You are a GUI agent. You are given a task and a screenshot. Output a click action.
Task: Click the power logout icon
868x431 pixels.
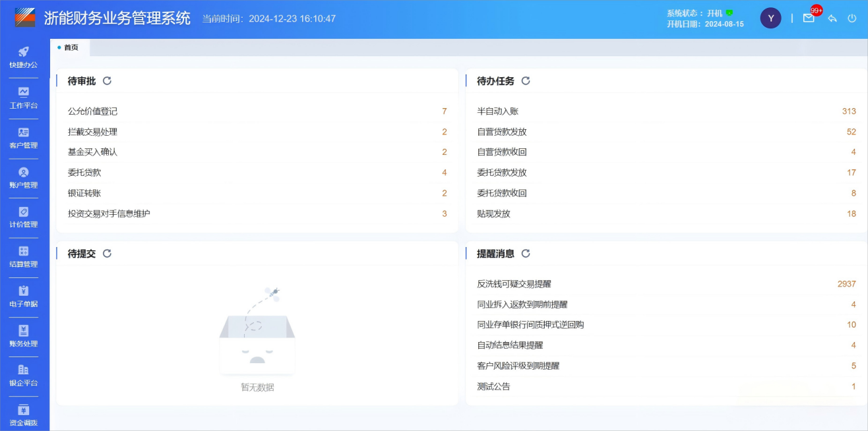click(x=852, y=18)
